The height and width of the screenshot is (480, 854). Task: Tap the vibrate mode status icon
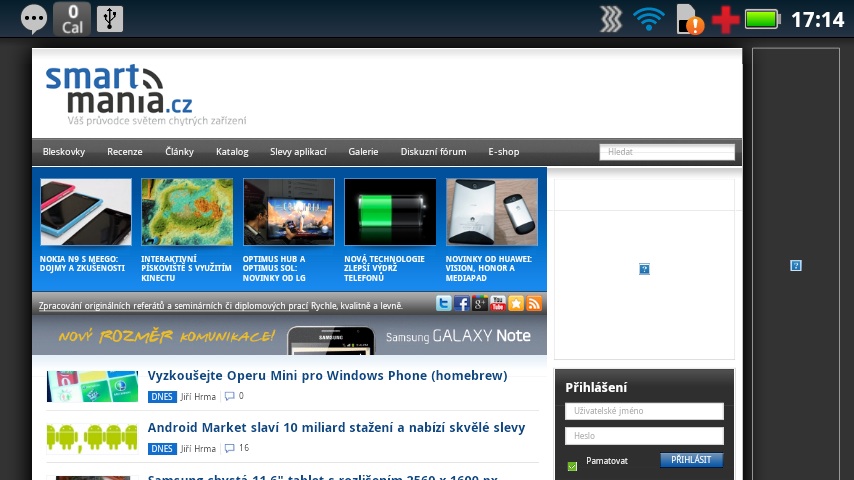coord(611,20)
